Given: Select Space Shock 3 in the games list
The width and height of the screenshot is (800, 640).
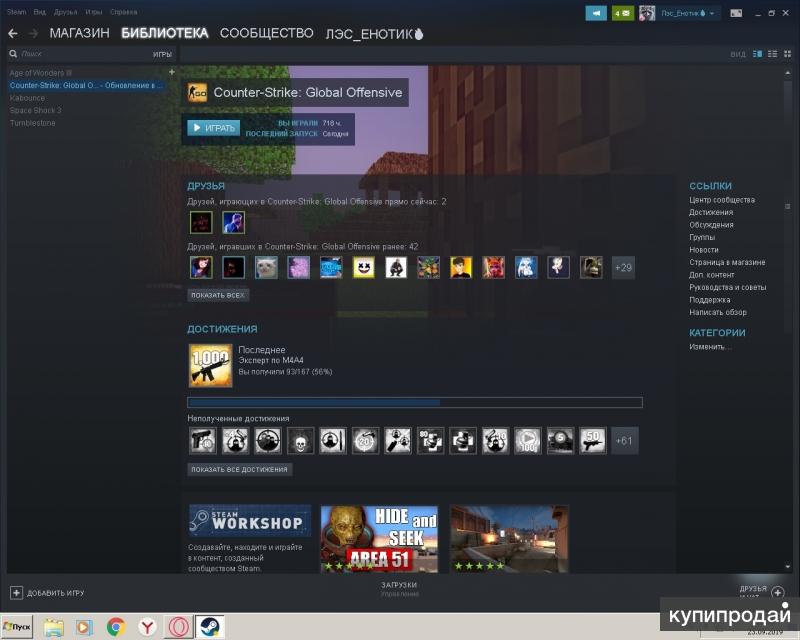Looking at the screenshot, I should click(x=35, y=110).
